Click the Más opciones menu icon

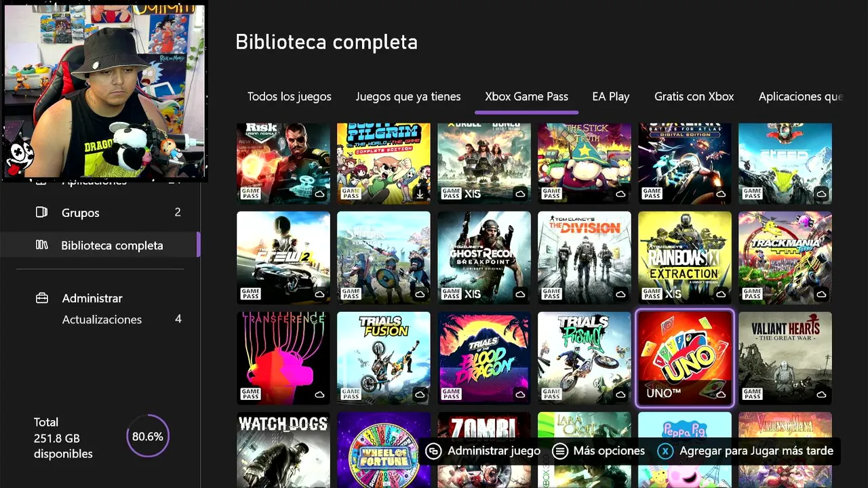(x=559, y=451)
